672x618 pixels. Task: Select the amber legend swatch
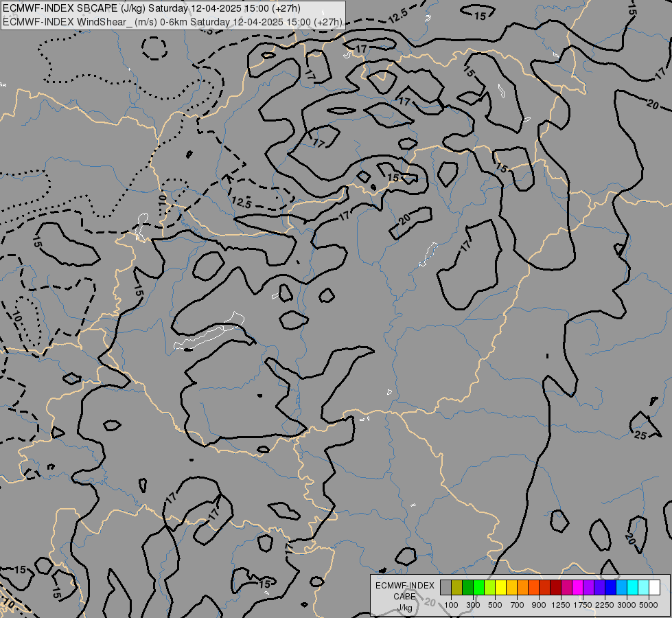coord(511,587)
